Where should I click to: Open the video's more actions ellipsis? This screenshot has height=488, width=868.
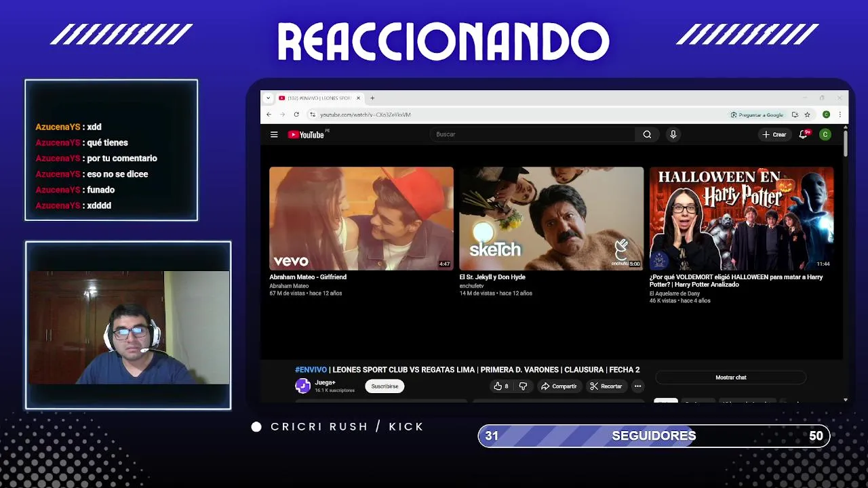637,386
